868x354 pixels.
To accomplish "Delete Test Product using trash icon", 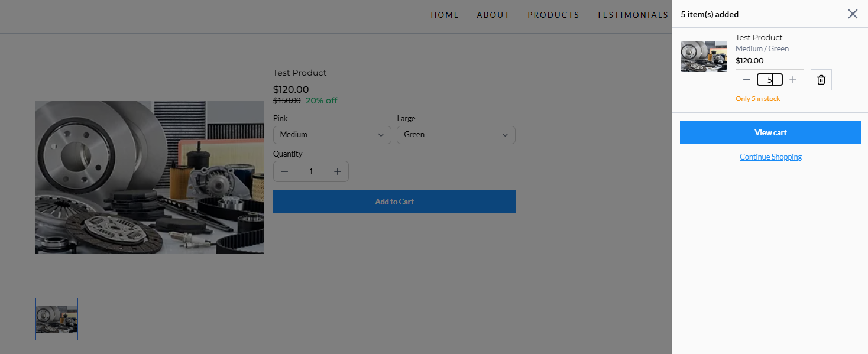I will pyautogui.click(x=821, y=80).
